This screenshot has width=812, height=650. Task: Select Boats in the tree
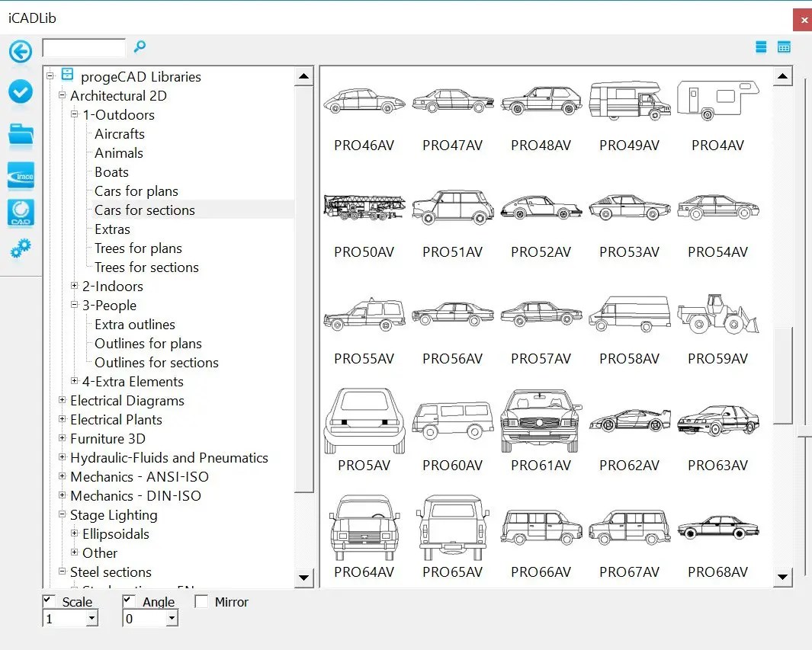click(x=111, y=172)
